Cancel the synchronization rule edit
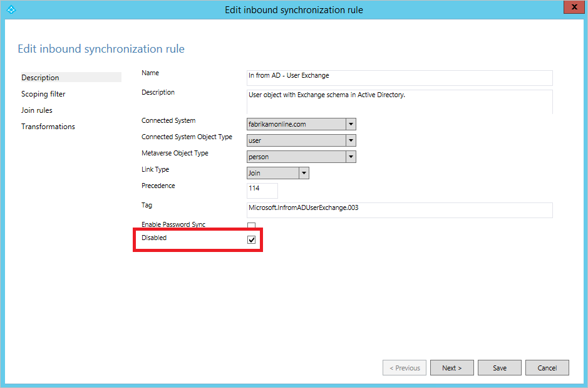The height and width of the screenshot is (388, 588). [x=547, y=367]
